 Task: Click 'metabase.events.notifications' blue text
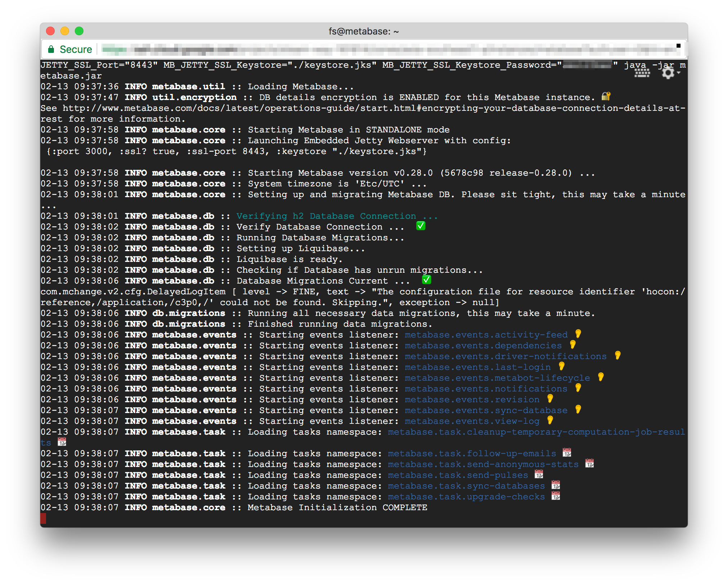[x=486, y=389]
